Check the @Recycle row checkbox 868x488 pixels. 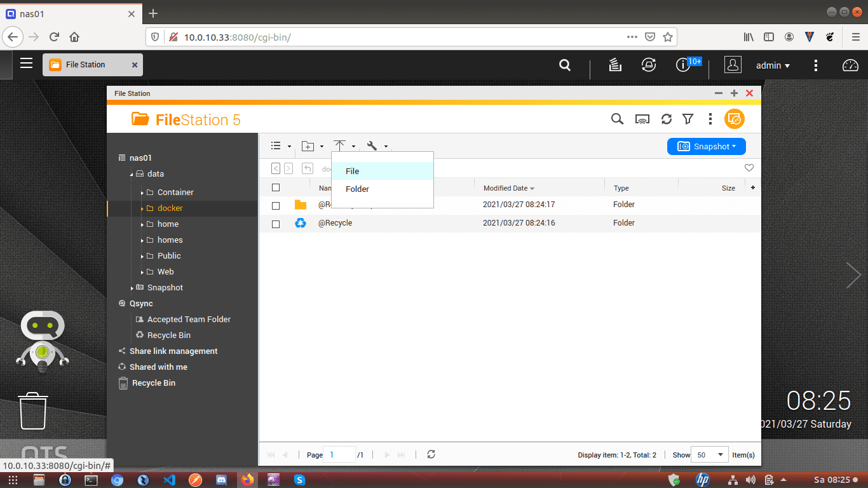pos(276,224)
